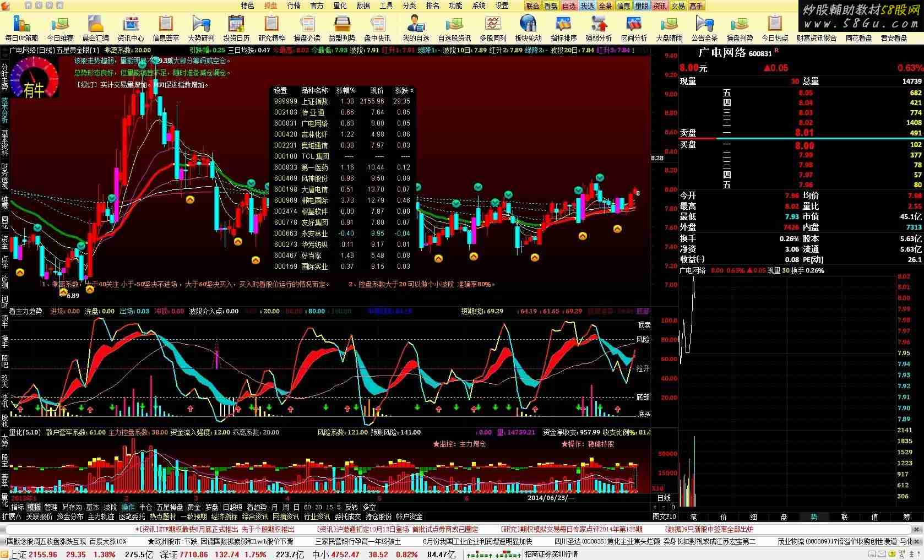Open the 特色 menu
The height and width of the screenshot is (560, 924).
(247, 6)
